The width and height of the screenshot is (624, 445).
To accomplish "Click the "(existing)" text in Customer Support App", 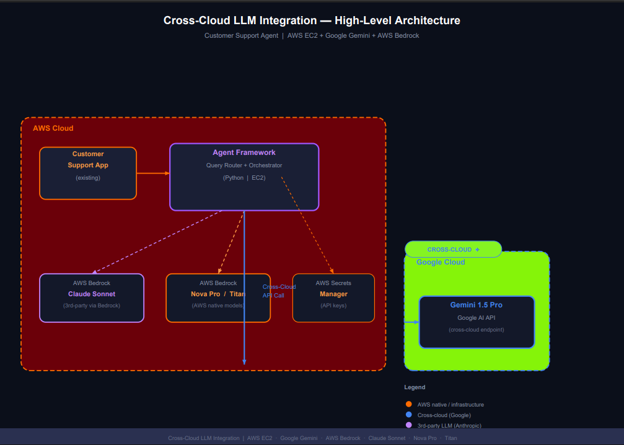I will click(88, 178).
